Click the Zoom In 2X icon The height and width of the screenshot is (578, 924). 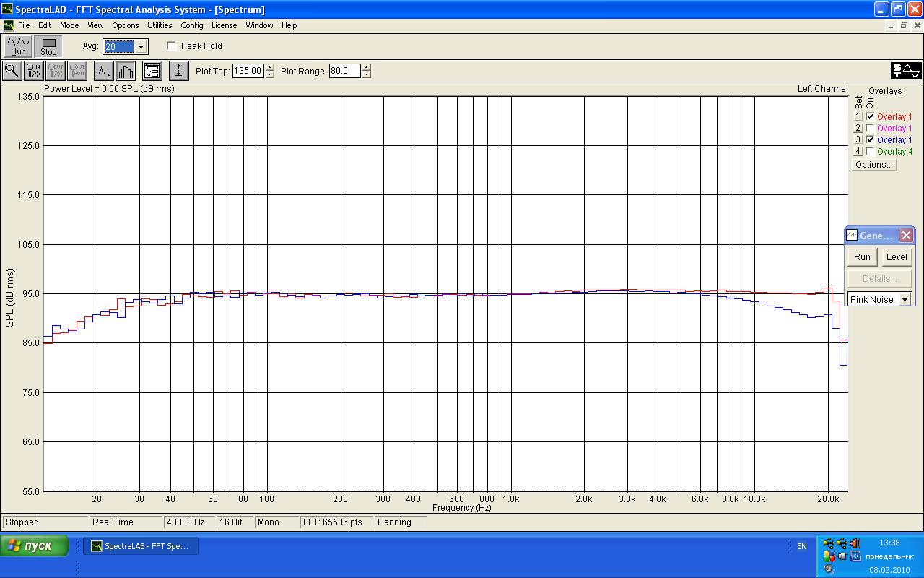pos(33,70)
